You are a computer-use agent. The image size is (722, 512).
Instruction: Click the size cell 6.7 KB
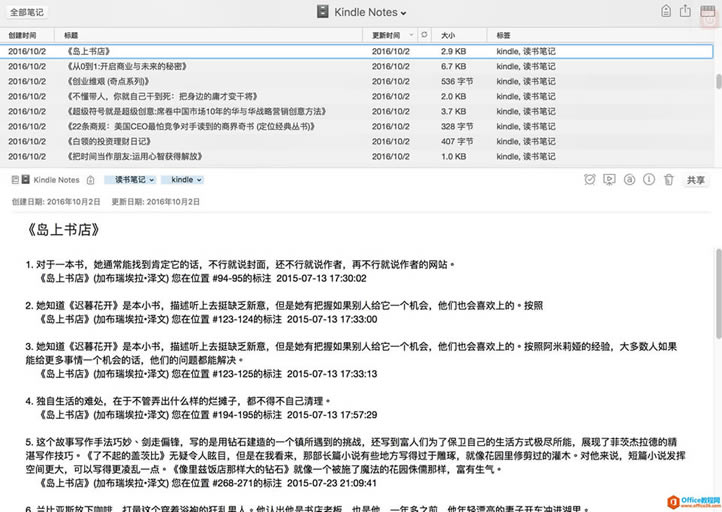click(453, 66)
